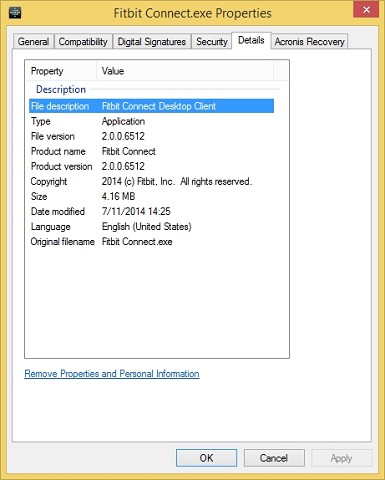
Task: Switch to the General tab
Action: pyautogui.click(x=33, y=42)
